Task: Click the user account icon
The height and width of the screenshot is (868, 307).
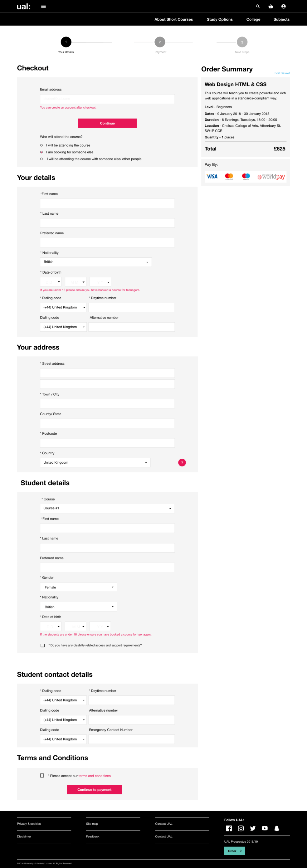Action: click(283, 7)
